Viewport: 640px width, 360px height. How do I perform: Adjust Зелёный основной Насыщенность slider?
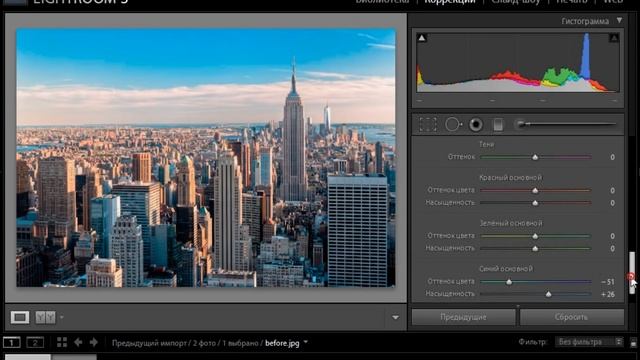click(x=535, y=249)
